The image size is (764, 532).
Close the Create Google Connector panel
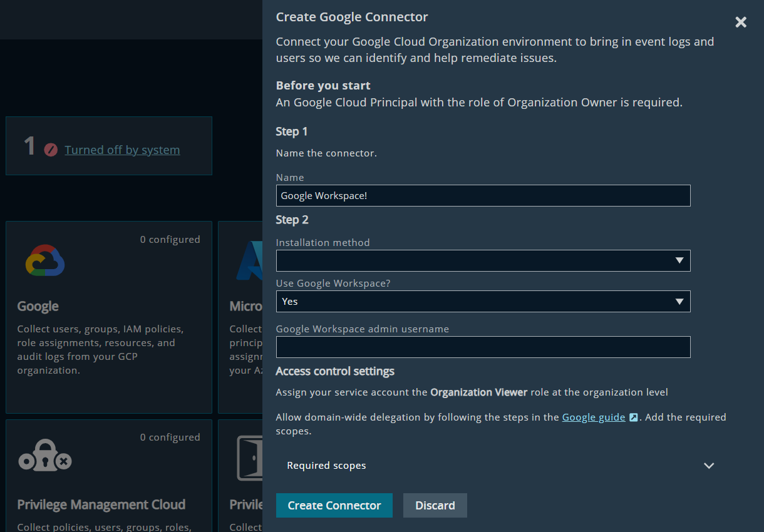[x=741, y=23]
